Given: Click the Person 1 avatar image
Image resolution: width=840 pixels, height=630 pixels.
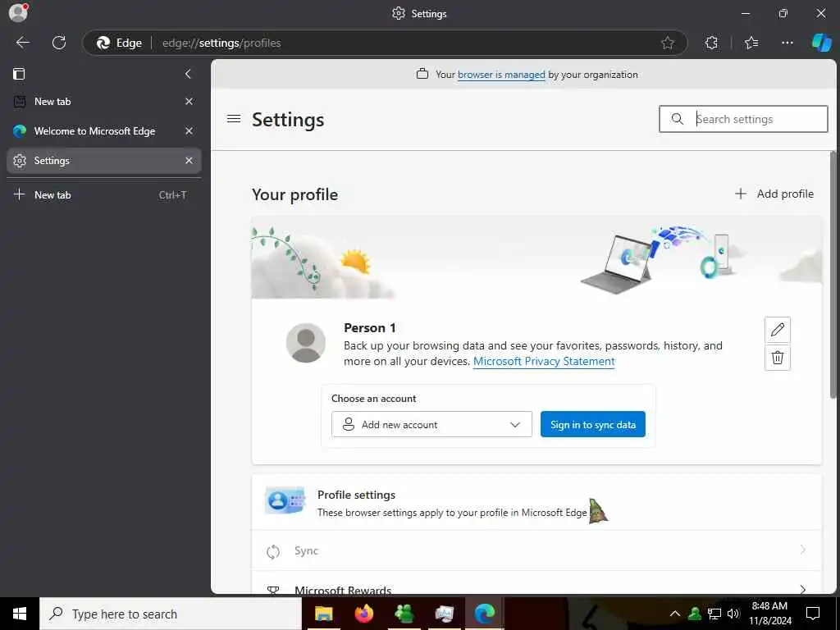Looking at the screenshot, I should pos(306,343).
